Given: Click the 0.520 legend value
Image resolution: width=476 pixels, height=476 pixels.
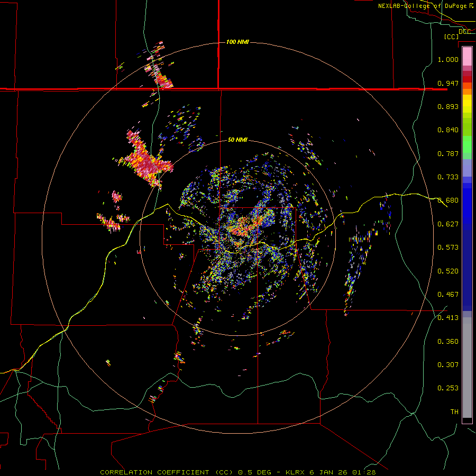Looking at the screenshot, I should click(x=448, y=271).
